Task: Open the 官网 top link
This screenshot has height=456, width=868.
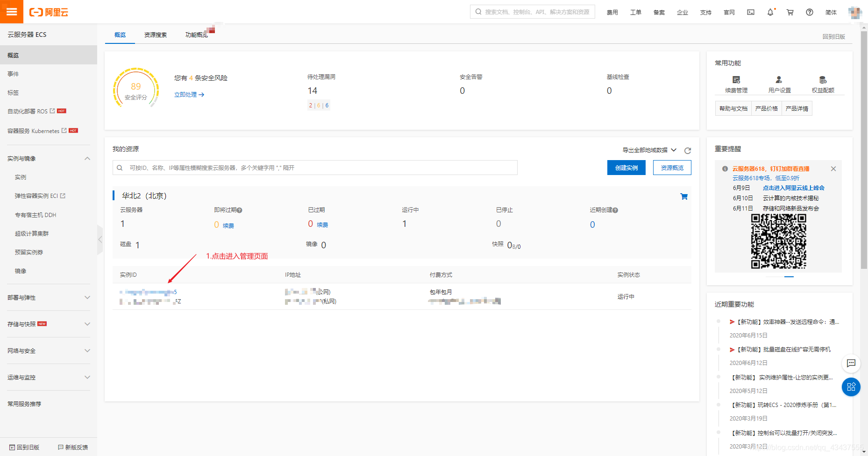Action: pyautogui.click(x=729, y=12)
